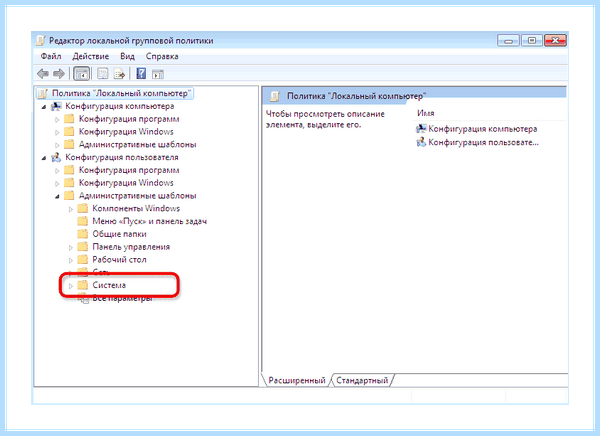This screenshot has width=600, height=436.
Task: Click the Компонеnты Windows folder icon
Action: [83, 209]
